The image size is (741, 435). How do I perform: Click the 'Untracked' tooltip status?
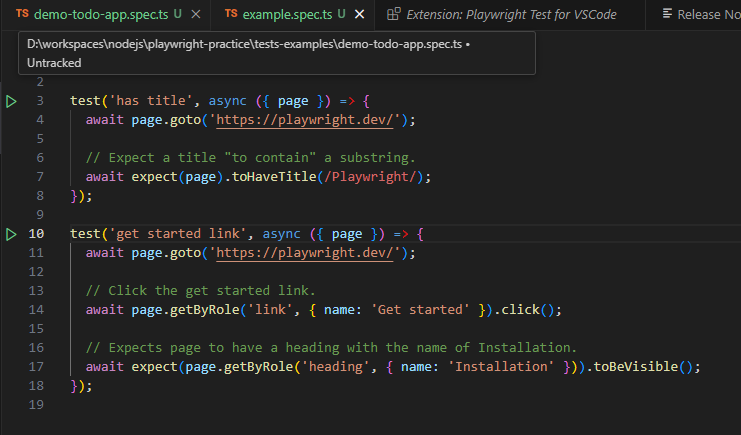point(54,63)
